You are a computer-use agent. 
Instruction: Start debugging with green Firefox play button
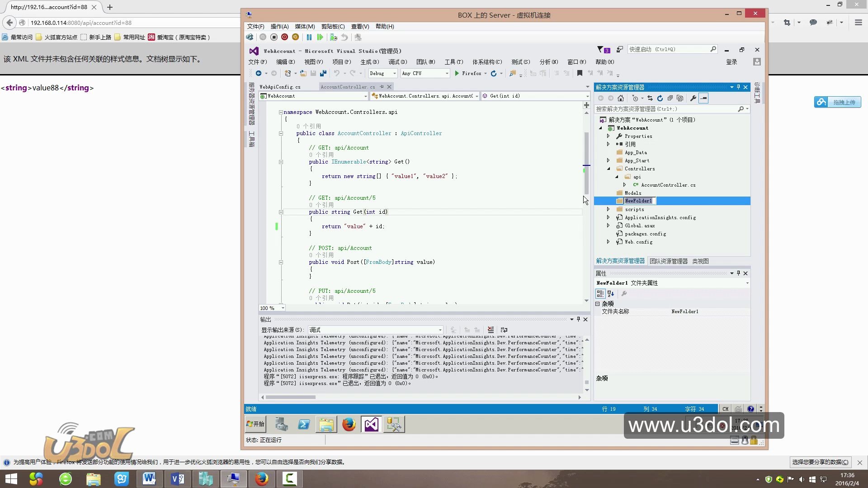point(468,73)
